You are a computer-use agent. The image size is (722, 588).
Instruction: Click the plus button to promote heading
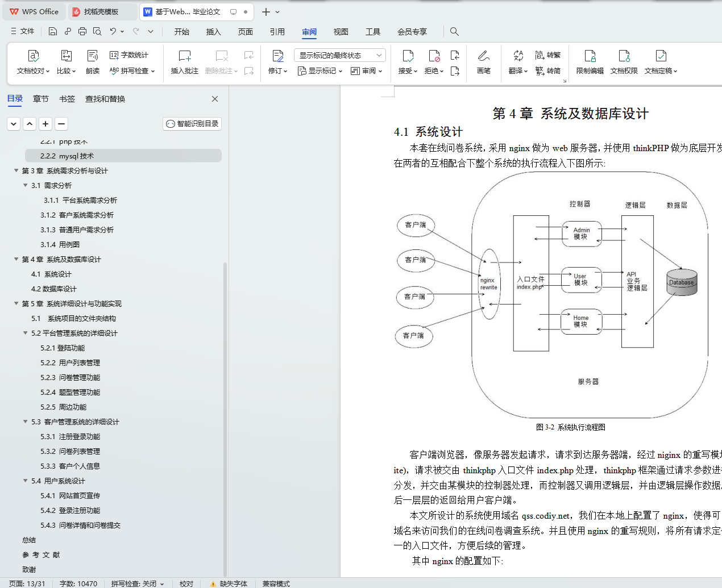tap(45, 124)
